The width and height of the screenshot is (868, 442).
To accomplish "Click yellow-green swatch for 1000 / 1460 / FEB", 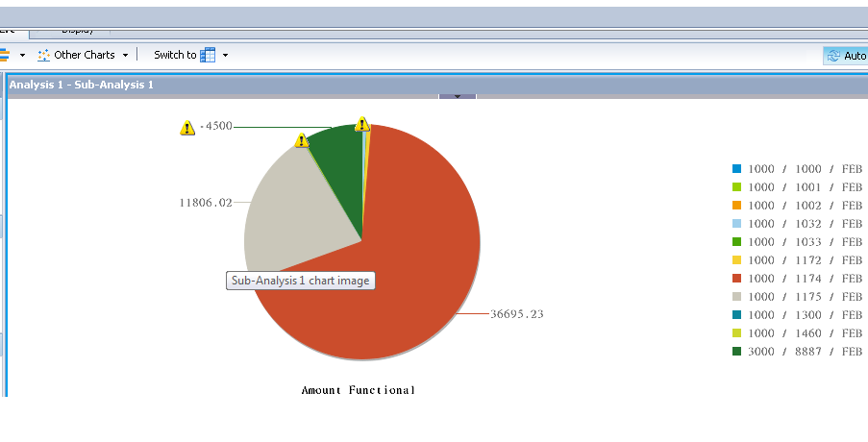I will (x=736, y=333).
